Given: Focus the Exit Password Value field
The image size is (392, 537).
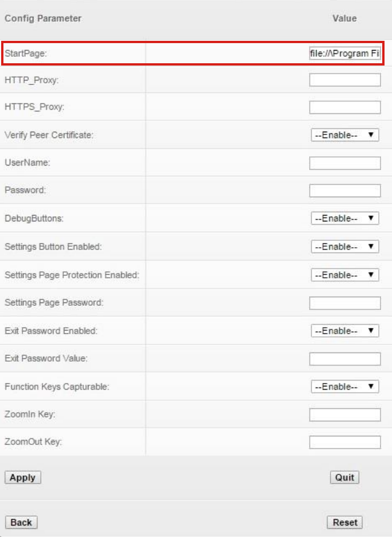Looking at the screenshot, I should (x=345, y=359).
